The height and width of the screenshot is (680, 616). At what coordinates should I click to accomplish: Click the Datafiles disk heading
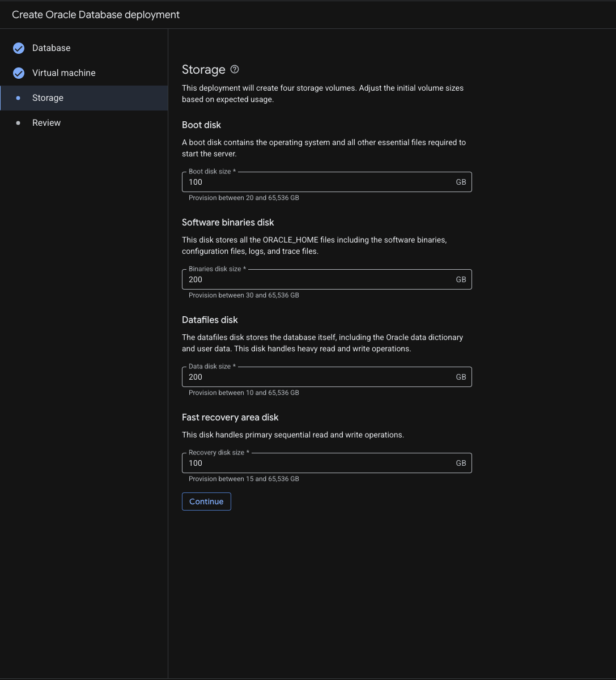[210, 320]
